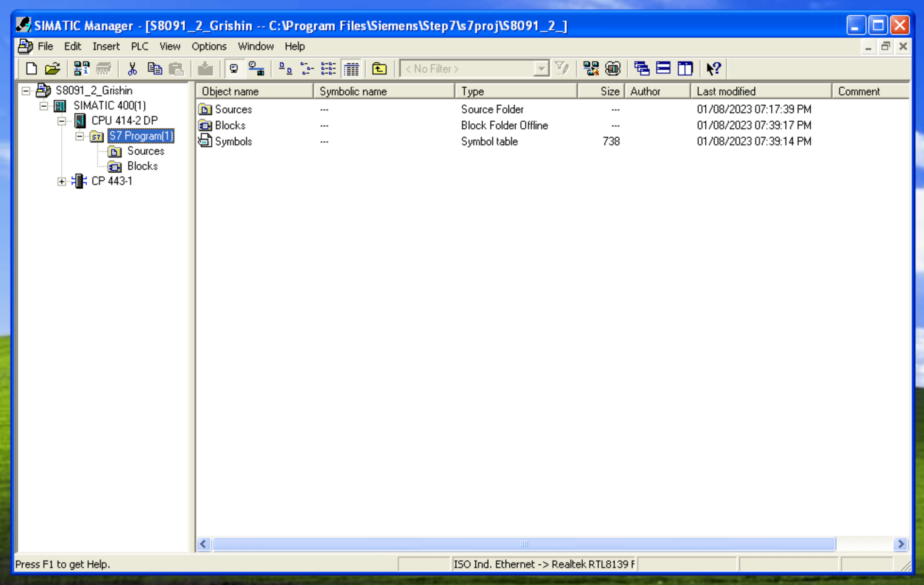Sort by Object name column header

(255, 91)
